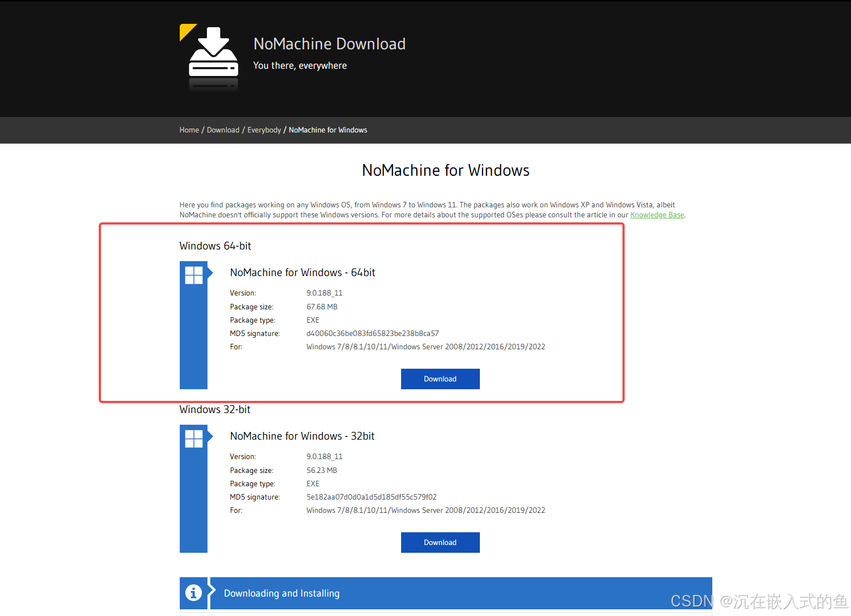Download the 64bit Windows package

click(x=440, y=379)
